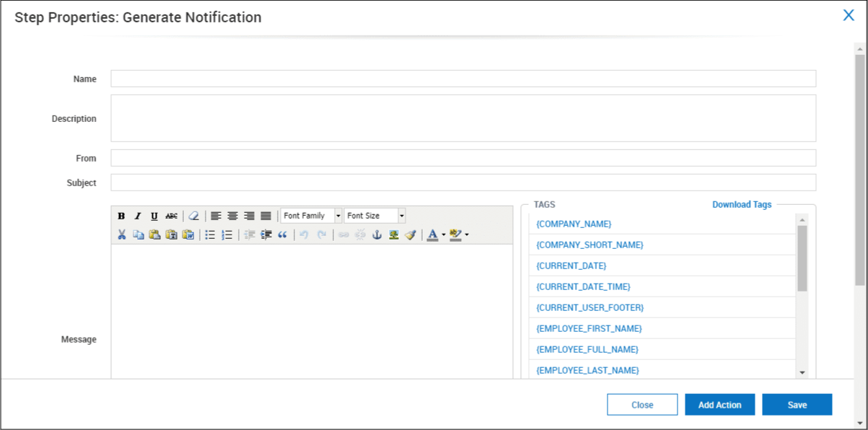
Task: Insert the {EMPLOYEE_FIRST_NAME} tag
Action: coord(589,329)
